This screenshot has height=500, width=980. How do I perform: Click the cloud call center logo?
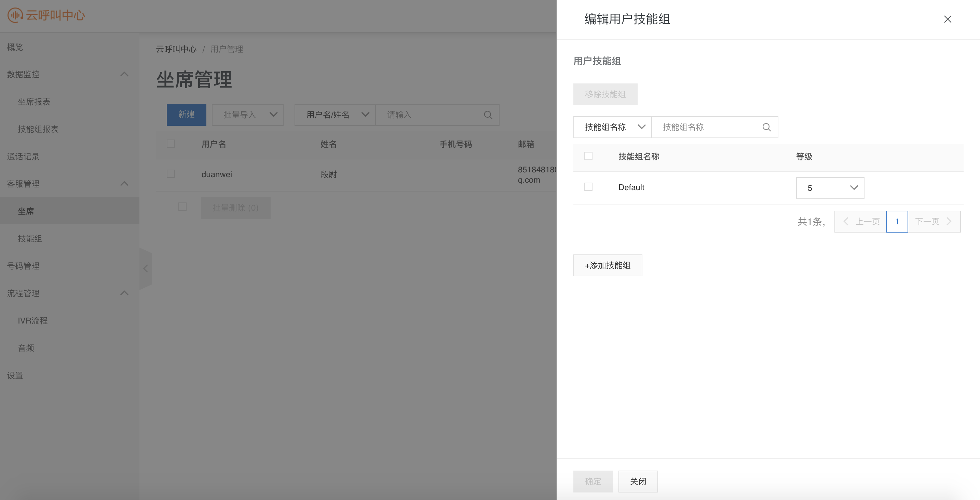(x=46, y=15)
